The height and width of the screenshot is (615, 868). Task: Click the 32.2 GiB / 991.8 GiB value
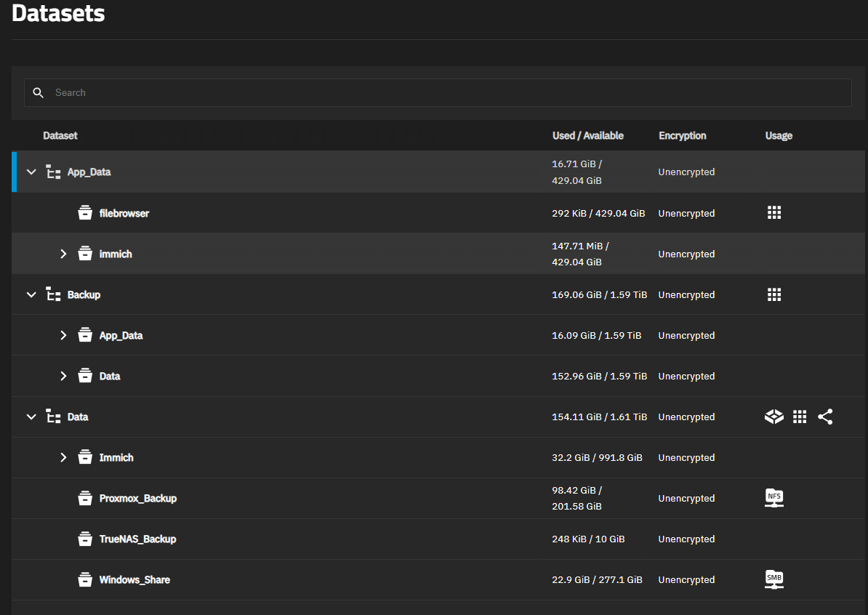pyautogui.click(x=598, y=458)
